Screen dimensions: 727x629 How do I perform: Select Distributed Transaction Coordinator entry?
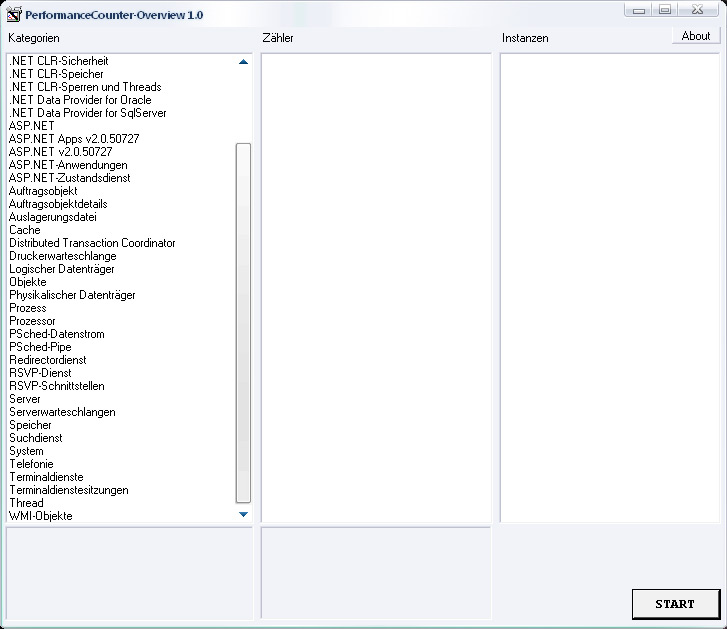[92, 243]
